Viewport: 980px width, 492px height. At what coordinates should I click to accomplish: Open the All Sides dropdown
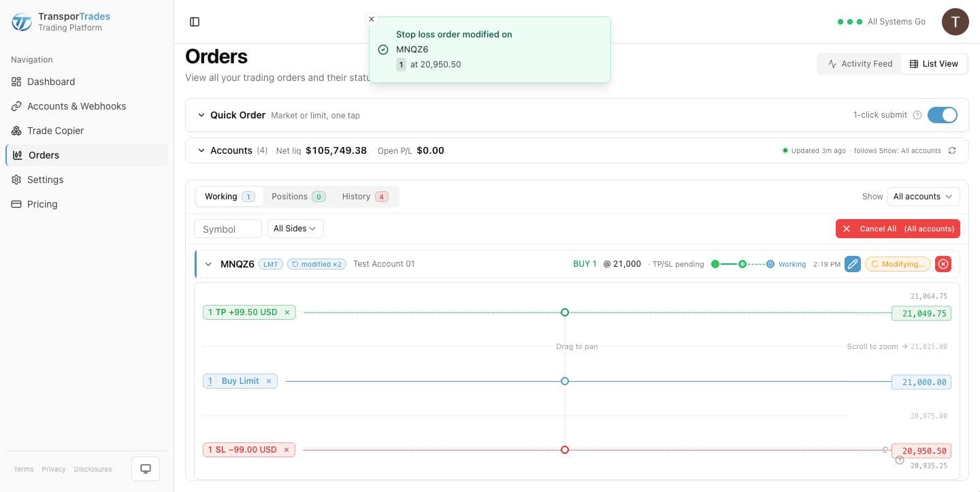295,229
